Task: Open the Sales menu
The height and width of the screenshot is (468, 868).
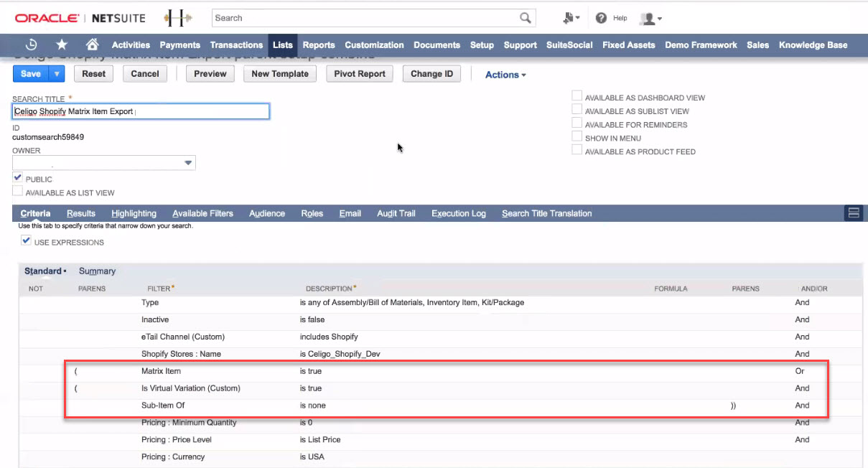Action: [x=757, y=45]
